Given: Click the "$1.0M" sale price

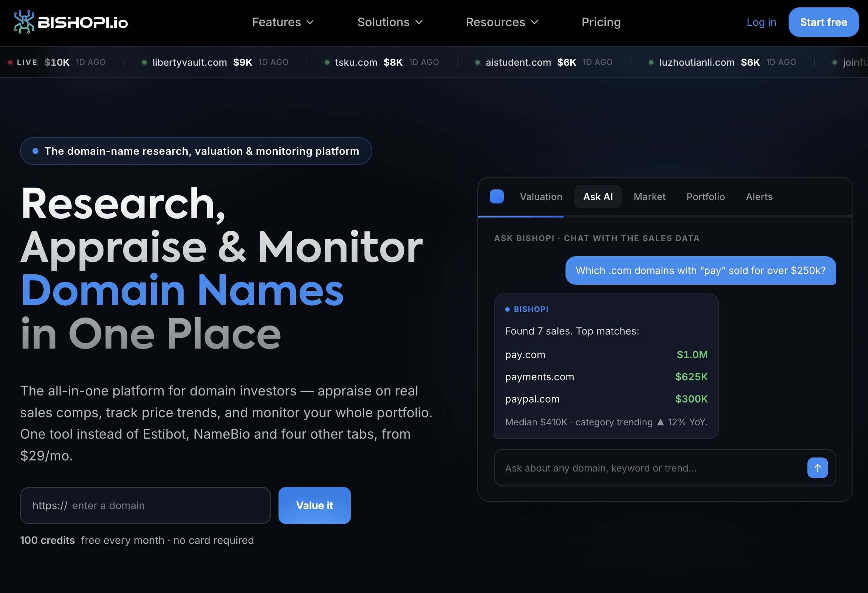Looking at the screenshot, I should (692, 354).
